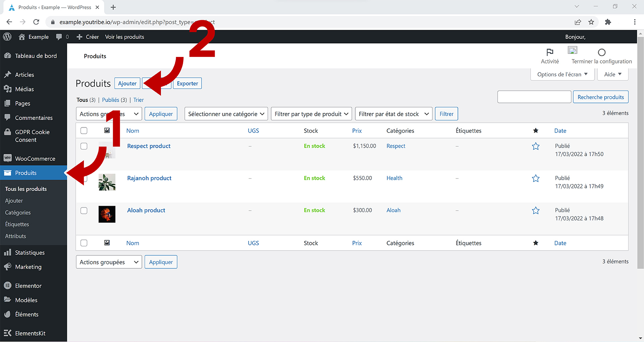
Task: Toggle the select-all checkbox in table header
Action: (84, 131)
